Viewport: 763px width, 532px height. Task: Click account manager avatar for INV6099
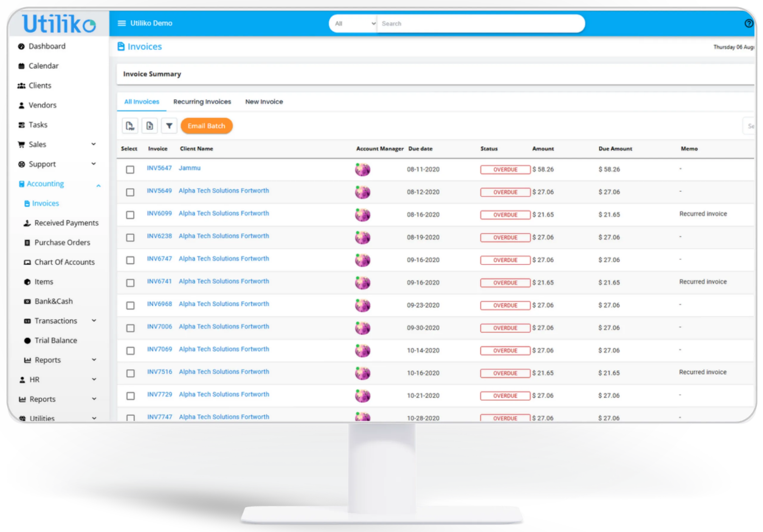pos(362,215)
